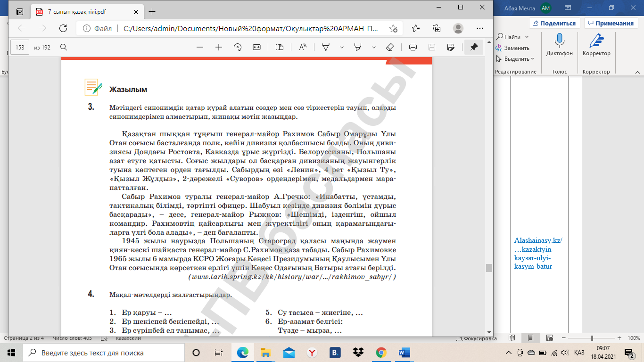The width and height of the screenshot is (644, 362).
Task: Open the Alashainasy.kz link in Word
Action: coord(538,253)
